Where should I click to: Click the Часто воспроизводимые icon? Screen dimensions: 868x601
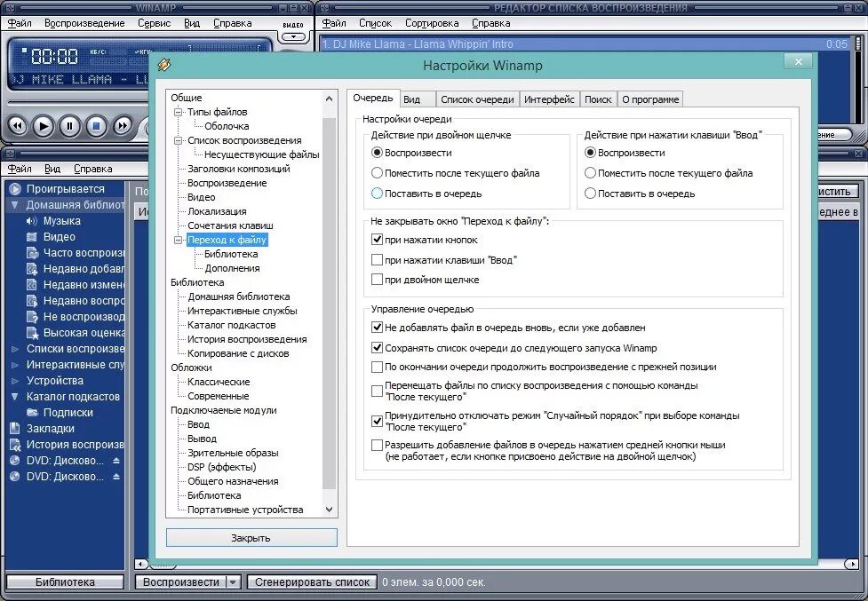click(x=32, y=253)
